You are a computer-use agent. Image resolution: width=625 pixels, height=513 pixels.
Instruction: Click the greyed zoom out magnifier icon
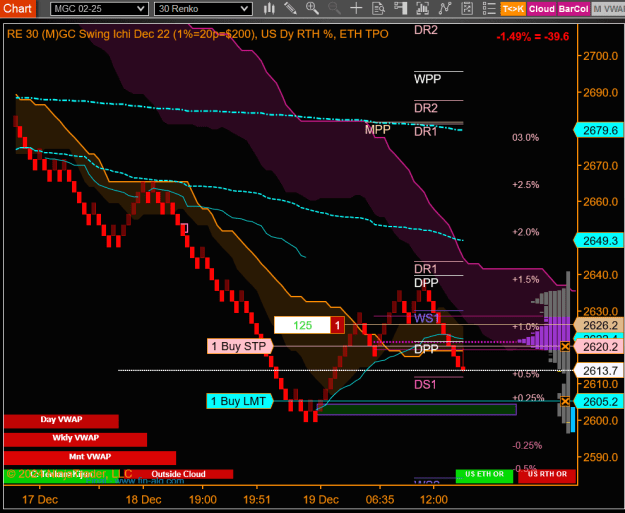[x=334, y=8]
